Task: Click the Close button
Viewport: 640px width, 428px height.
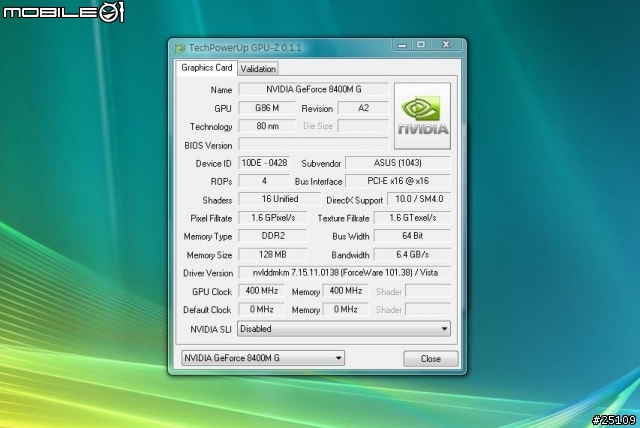Action: [431, 359]
